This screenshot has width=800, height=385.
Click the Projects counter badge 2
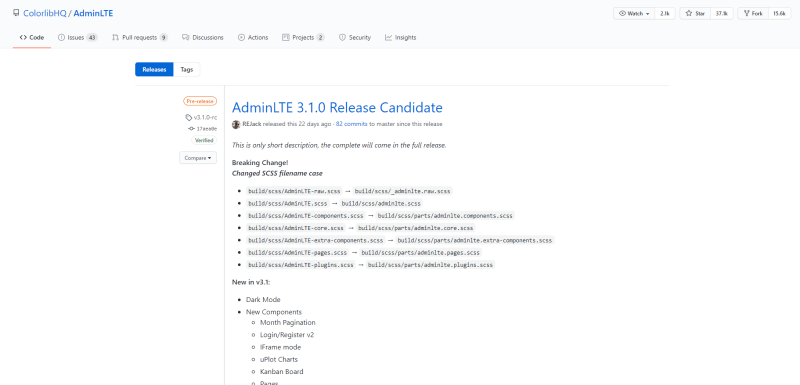[x=320, y=38]
